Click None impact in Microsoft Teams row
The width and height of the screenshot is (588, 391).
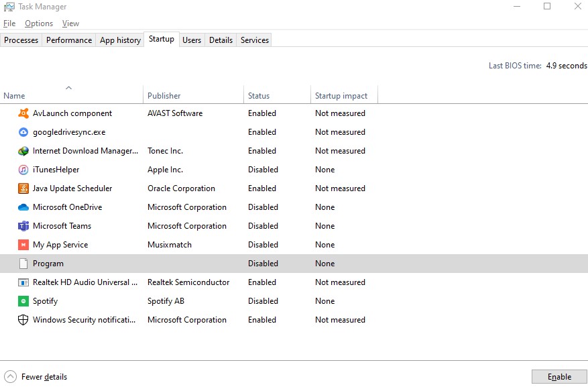[x=325, y=226]
